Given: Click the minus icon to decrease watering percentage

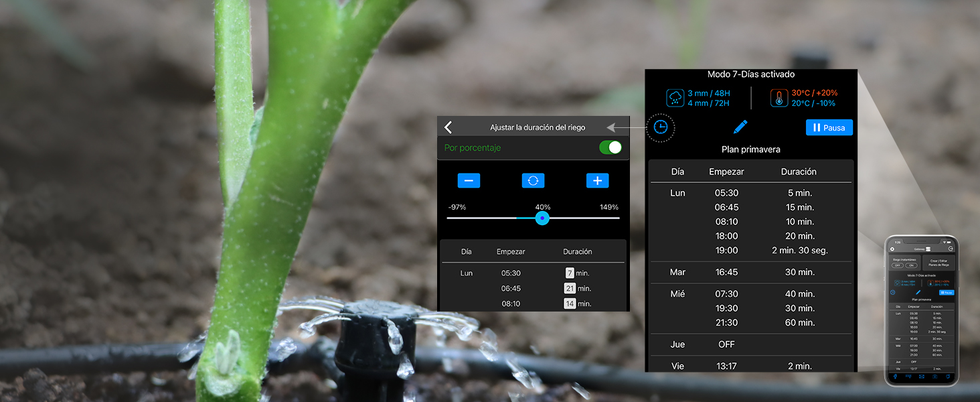Looking at the screenshot, I should (469, 180).
